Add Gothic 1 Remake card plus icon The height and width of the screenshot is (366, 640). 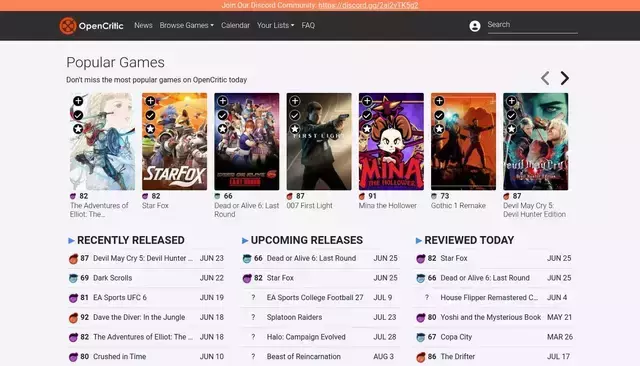click(x=439, y=101)
